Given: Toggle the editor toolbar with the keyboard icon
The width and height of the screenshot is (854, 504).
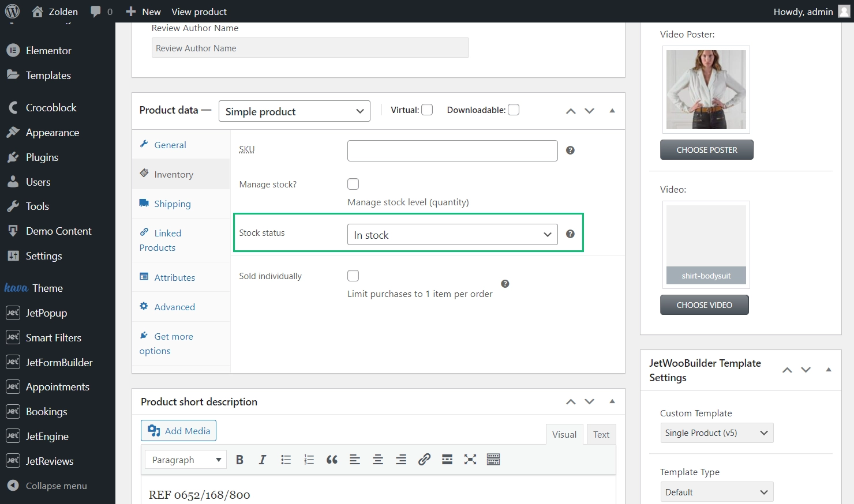Looking at the screenshot, I should [493, 460].
